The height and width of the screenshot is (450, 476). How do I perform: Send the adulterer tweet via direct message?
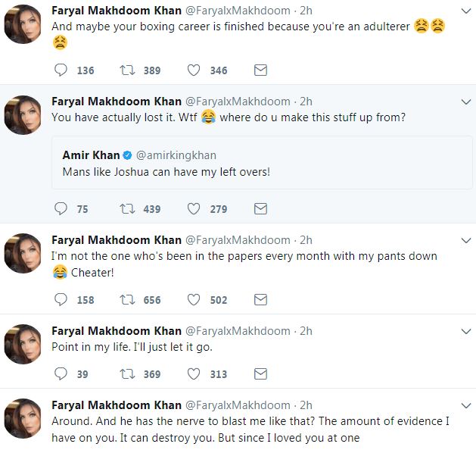tap(260, 70)
